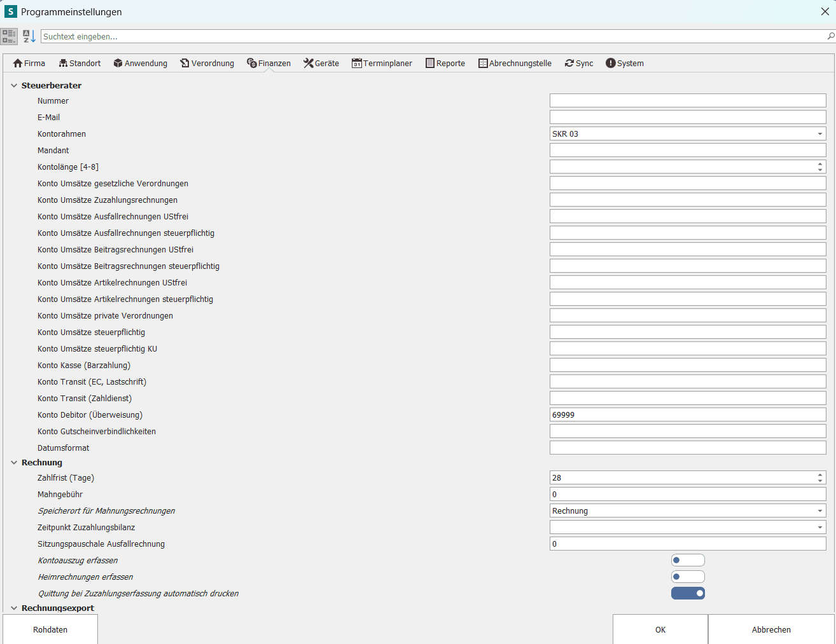Go to the Abrechnungsstelle tab

coord(515,63)
